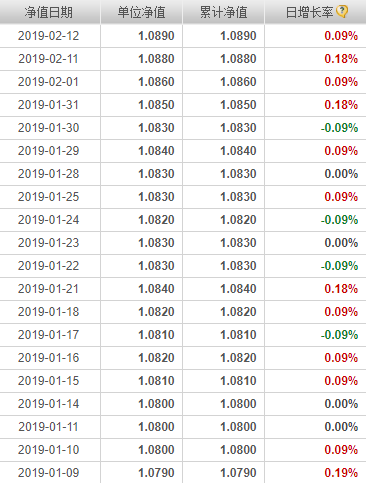Click the help icon beside 日增长率
This screenshot has width=366, height=483.
pos(342,12)
